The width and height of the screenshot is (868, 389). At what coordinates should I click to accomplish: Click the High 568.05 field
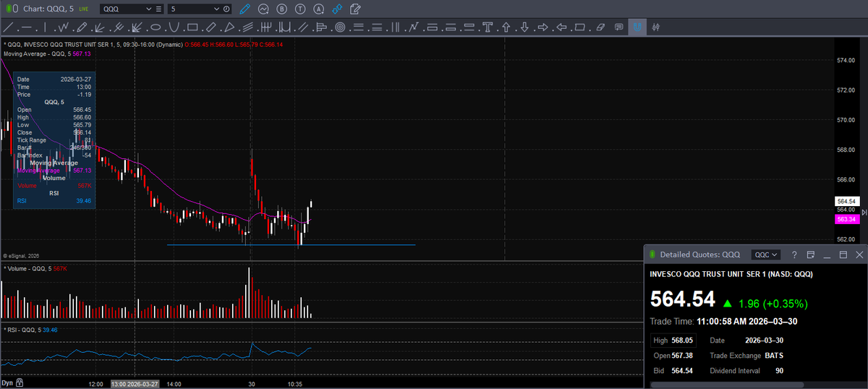[x=673, y=340]
